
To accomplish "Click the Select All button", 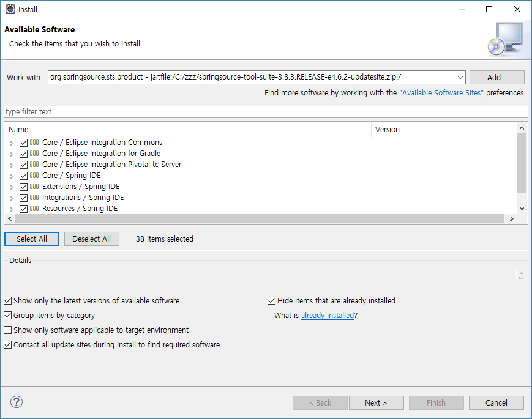I will click(32, 239).
